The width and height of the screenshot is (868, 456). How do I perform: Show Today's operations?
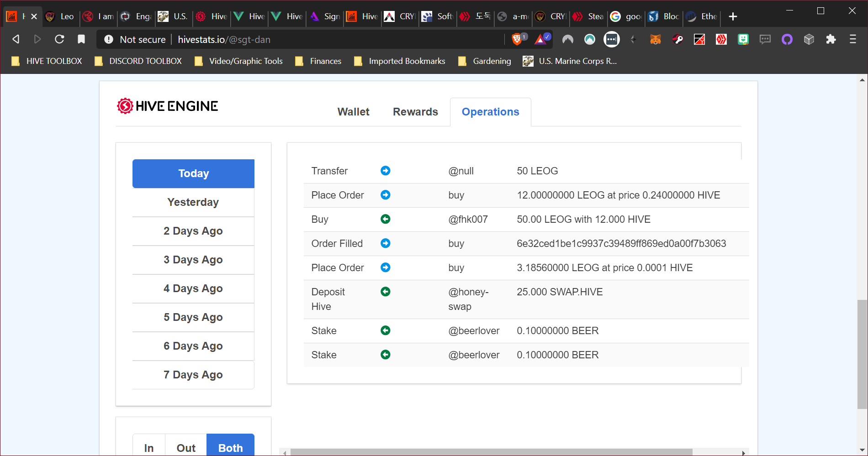[x=193, y=173]
